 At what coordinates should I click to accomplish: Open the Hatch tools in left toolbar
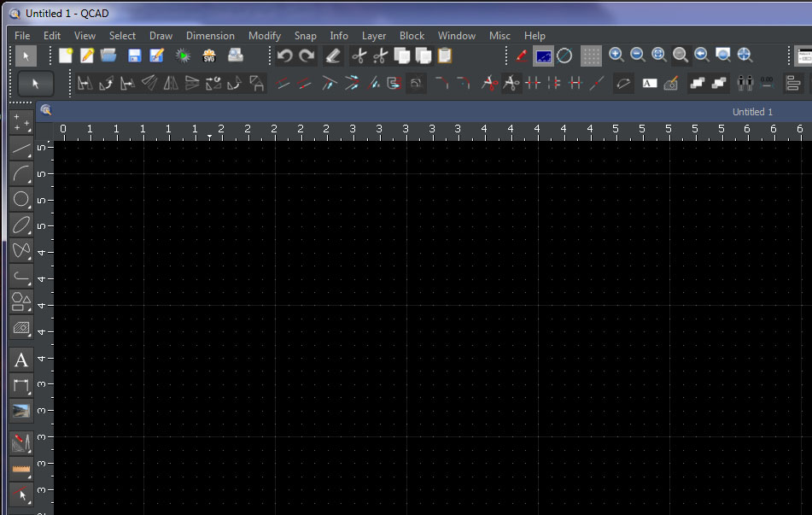click(21, 327)
